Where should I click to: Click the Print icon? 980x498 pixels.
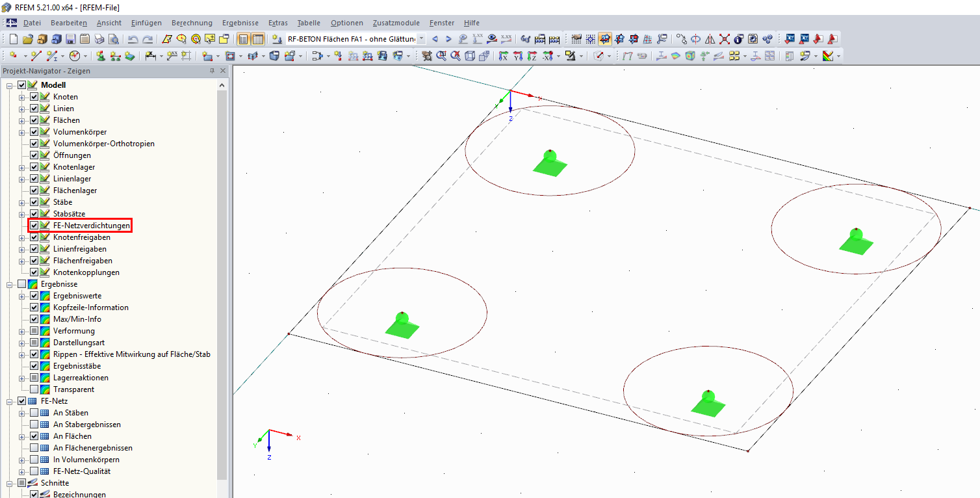pyautogui.click(x=99, y=39)
